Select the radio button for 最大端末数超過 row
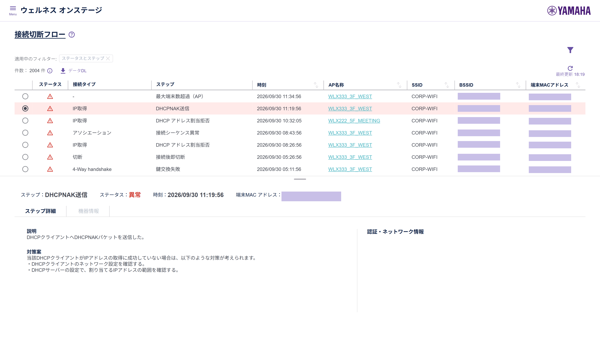 pos(25,96)
